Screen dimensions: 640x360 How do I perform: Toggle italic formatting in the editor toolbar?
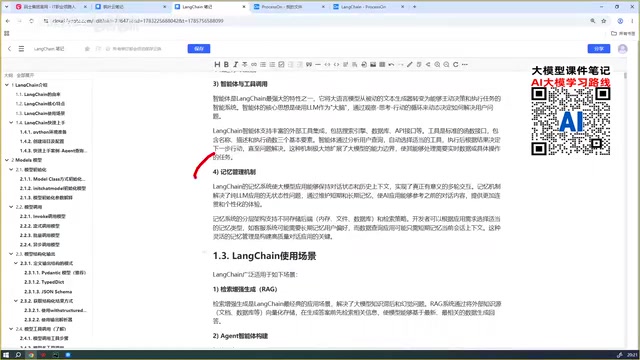coord(236,64)
